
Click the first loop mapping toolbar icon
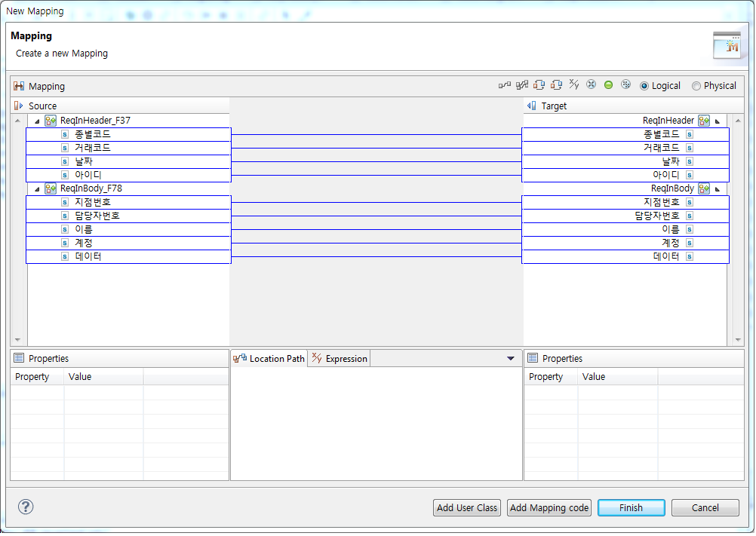click(x=539, y=85)
